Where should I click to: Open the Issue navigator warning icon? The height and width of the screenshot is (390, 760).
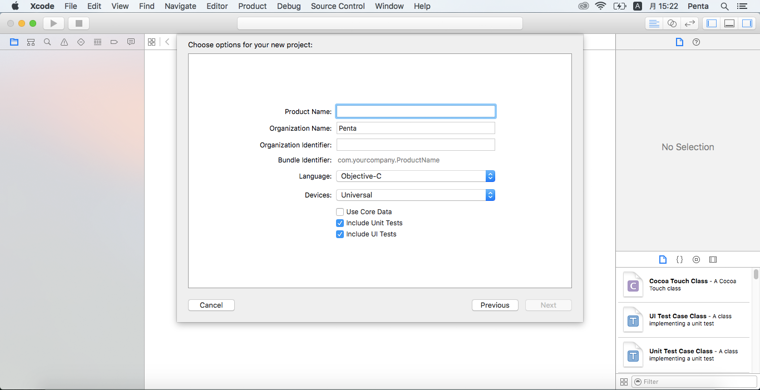pos(64,42)
